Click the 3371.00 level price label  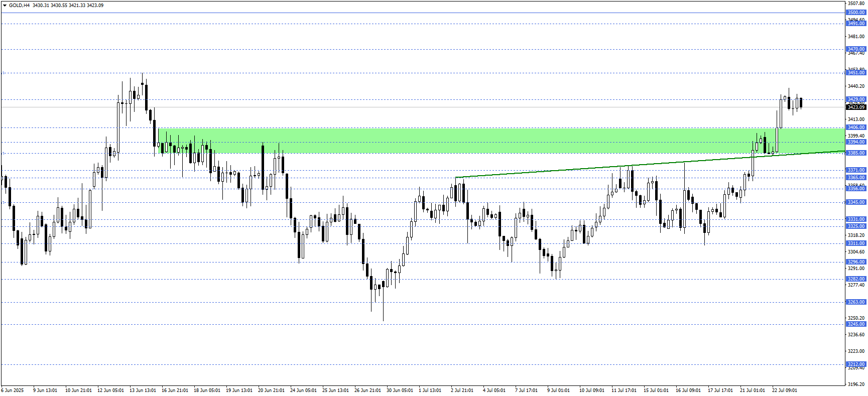[856, 170]
